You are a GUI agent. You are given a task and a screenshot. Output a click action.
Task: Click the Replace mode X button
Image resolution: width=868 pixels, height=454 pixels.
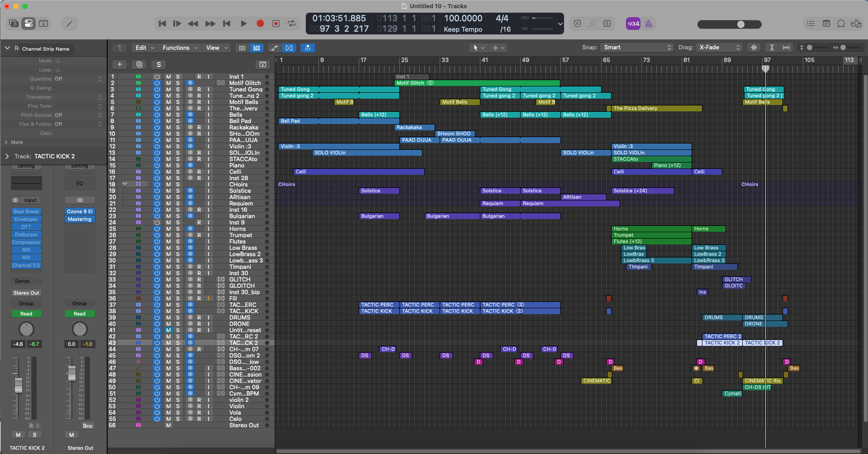577,24
